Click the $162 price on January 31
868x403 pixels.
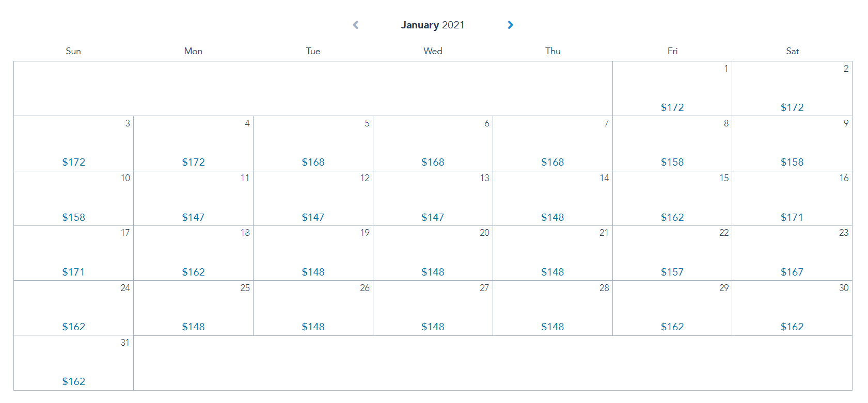coord(73,381)
